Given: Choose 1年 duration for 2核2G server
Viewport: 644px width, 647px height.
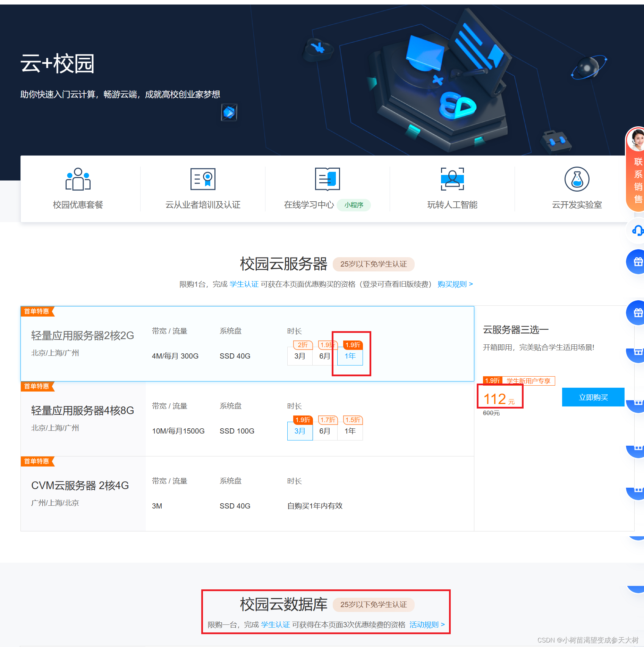Looking at the screenshot, I should tap(350, 356).
